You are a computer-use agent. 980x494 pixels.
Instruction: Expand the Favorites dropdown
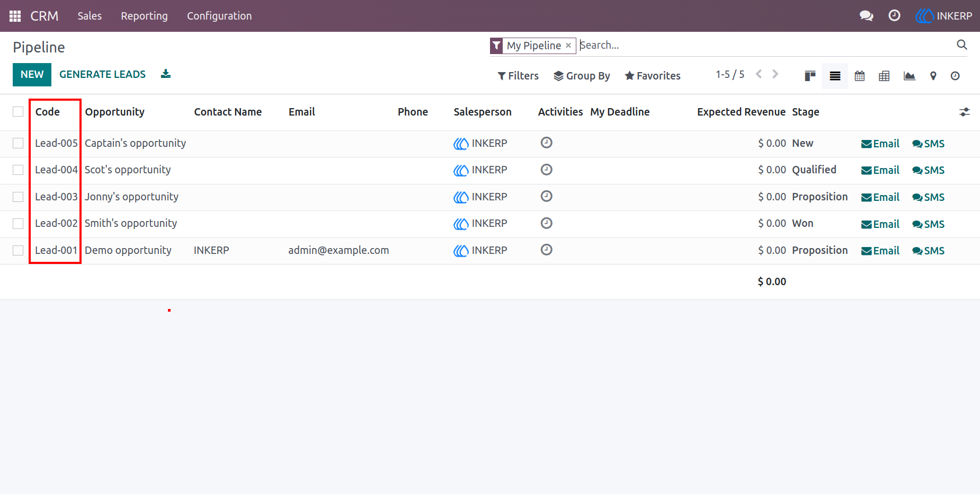tap(653, 76)
